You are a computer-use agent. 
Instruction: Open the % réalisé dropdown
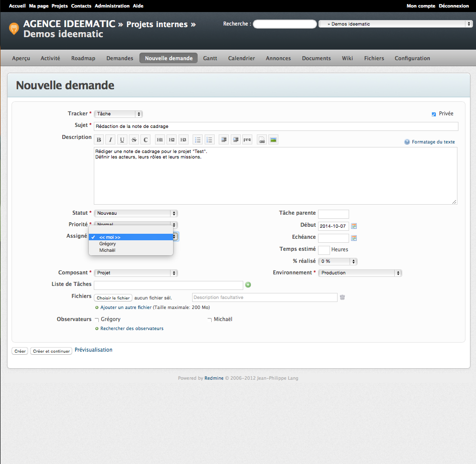click(338, 261)
